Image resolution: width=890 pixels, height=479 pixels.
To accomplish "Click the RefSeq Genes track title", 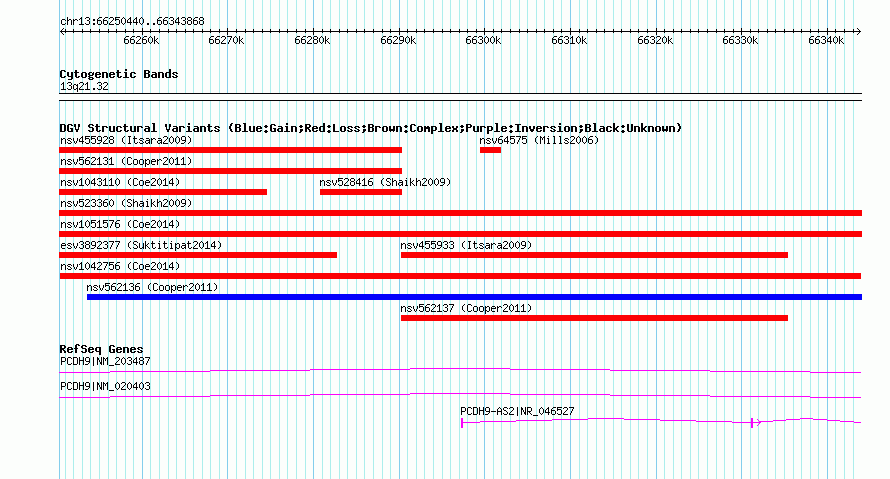I will [x=101, y=350].
